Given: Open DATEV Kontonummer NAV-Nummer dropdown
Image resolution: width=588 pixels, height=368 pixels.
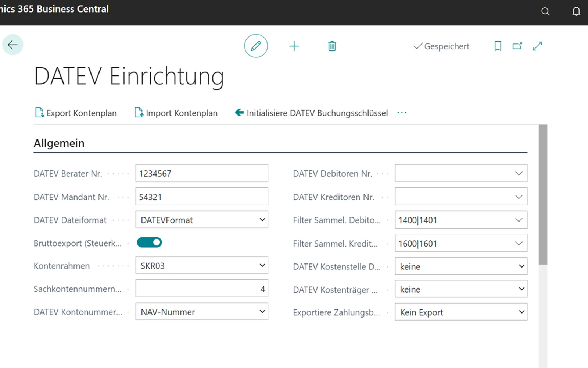Looking at the screenshot, I should (x=202, y=312).
